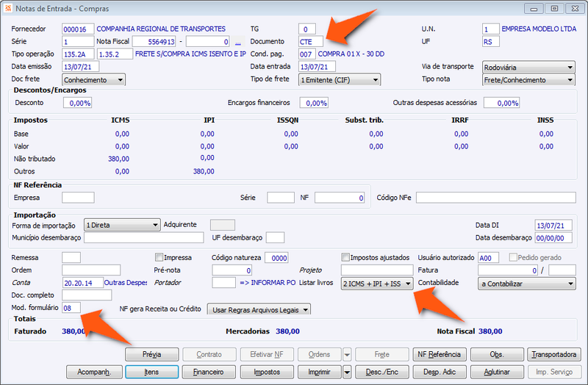Click the Documento field showing CTE
The width and height of the screenshot is (588, 385).
(x=310, y=42)
